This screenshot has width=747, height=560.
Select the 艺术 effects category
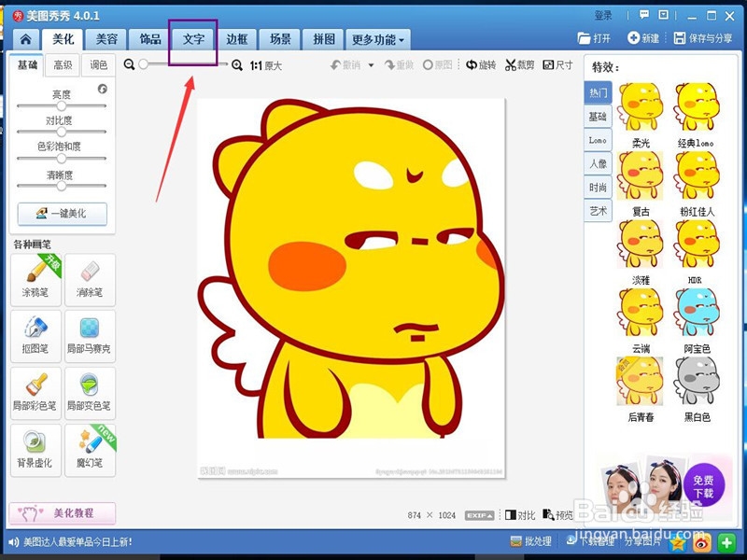coord(598,211)
